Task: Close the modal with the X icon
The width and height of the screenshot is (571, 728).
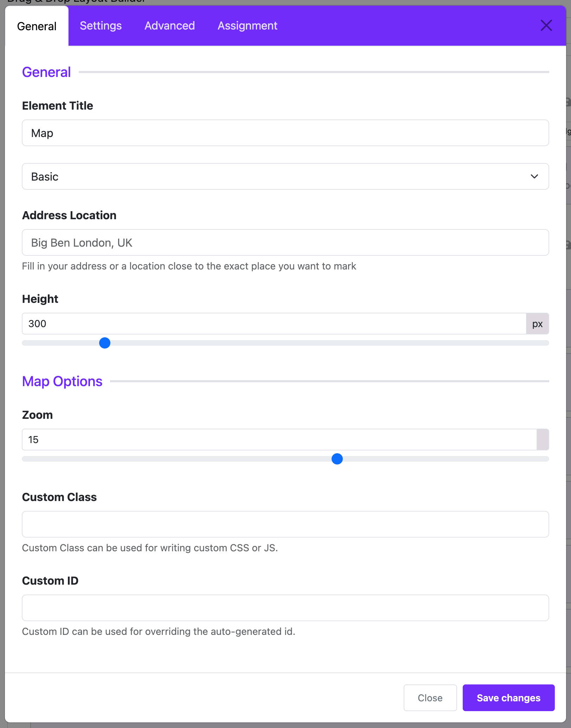Action: coord(546,25)
